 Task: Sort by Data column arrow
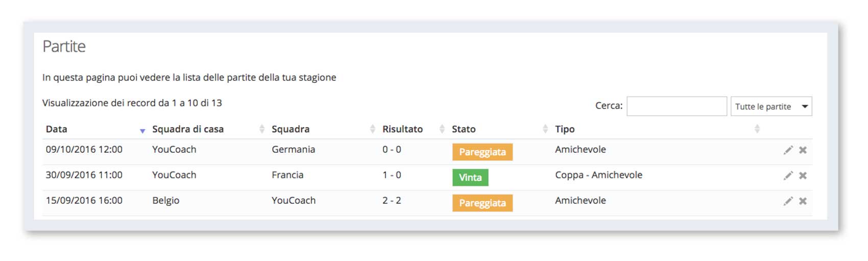coord(142,131)
